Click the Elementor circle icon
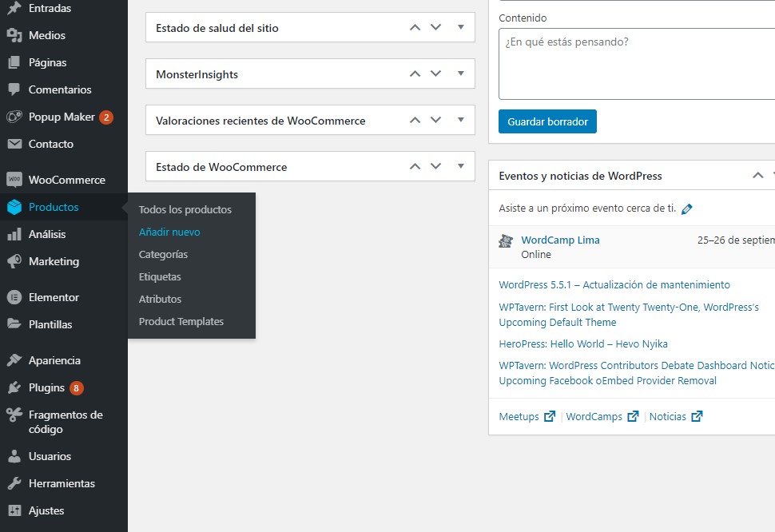 (x=14, y=297)
